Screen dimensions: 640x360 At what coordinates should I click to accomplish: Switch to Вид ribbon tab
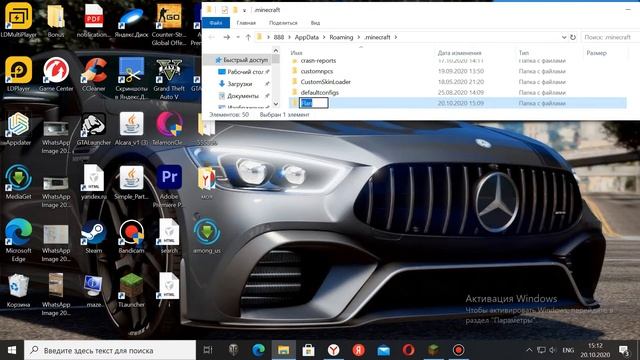pos(316,23)
